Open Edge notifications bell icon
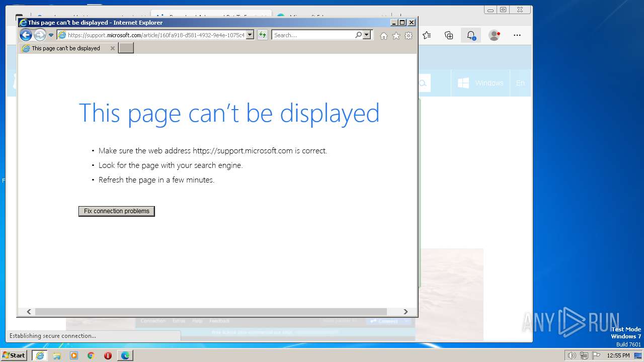The height and width of the screenshot is (362, 644). 471,35
